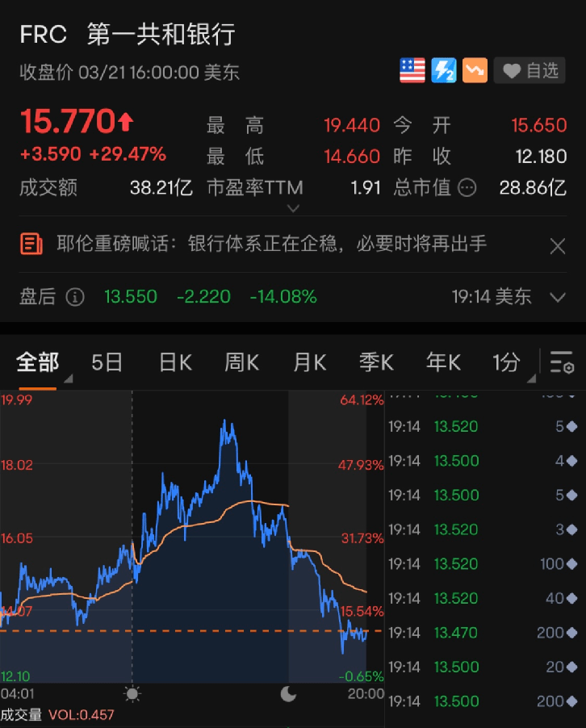This screenshot has height=728, width=586.
Task: Open the 1分 minute interval dropdown
Action: (x=510, y=363)
